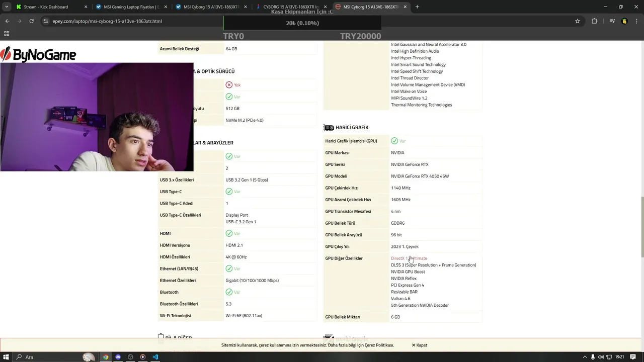Click the USB 3.2 Gen 1 (5 Gbps) value
644x362 pixels.
(247, 180)
